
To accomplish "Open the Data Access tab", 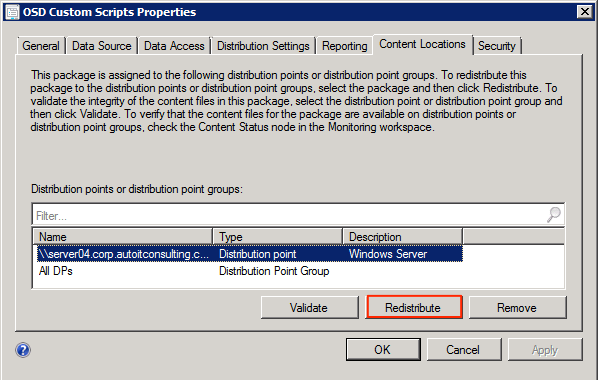I will 174,46.
